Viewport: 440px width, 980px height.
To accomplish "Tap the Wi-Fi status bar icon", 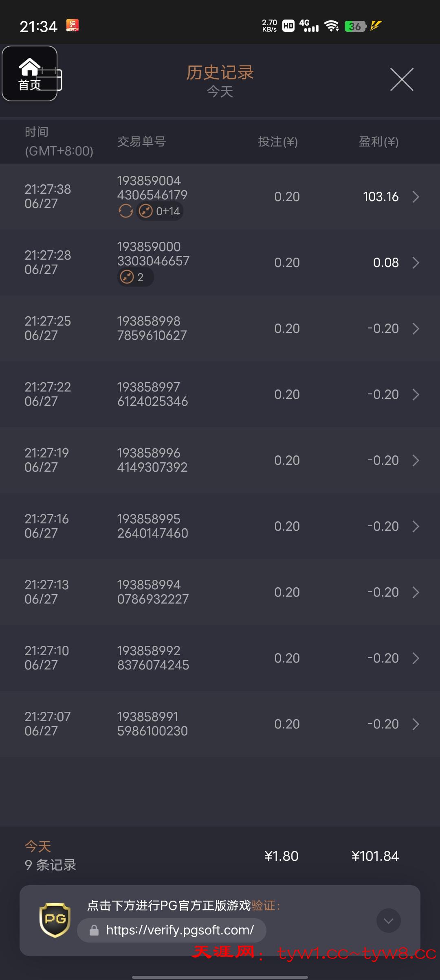I will [332, 26].
